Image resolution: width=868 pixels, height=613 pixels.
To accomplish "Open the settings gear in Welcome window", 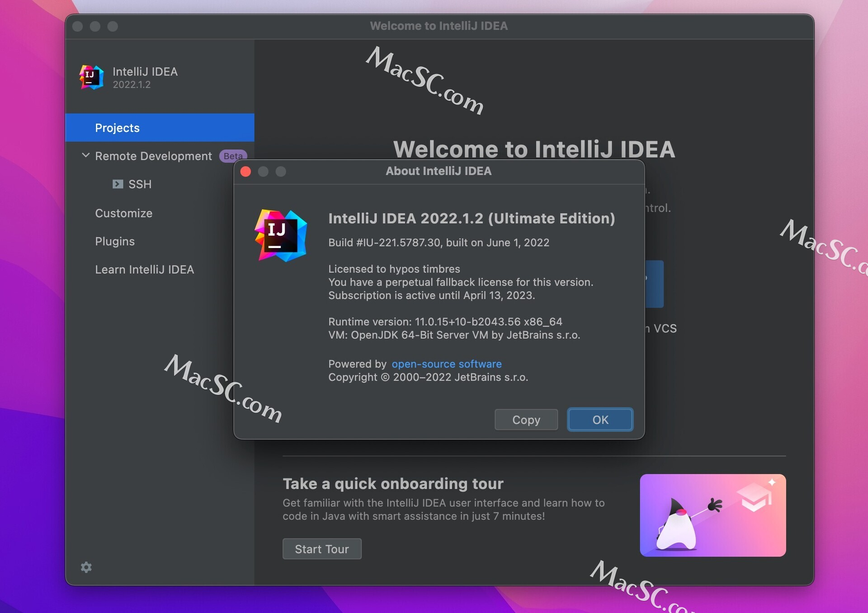I will (86, 567).
